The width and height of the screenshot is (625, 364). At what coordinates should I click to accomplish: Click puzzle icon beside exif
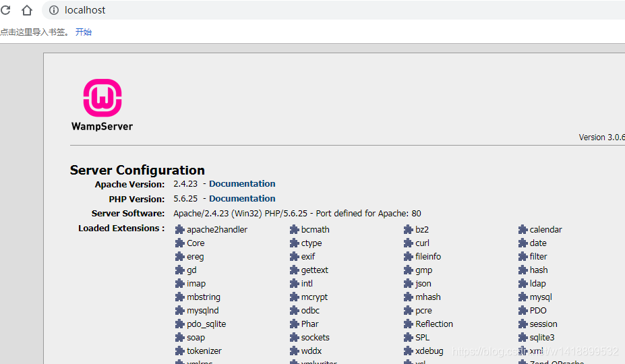[294, 257]
